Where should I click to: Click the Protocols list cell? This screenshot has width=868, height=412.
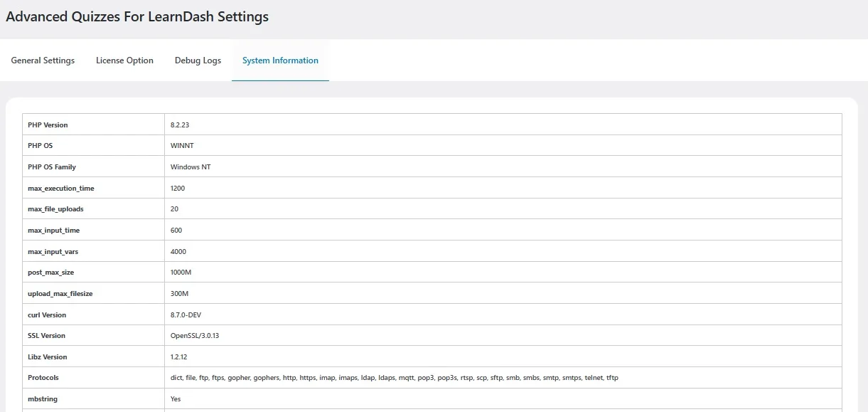pos(395,377)
